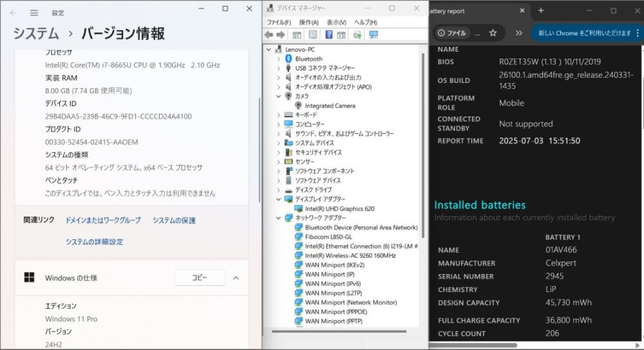
Task: Click the Device Manager back arrow
Action: click(269, 35)
